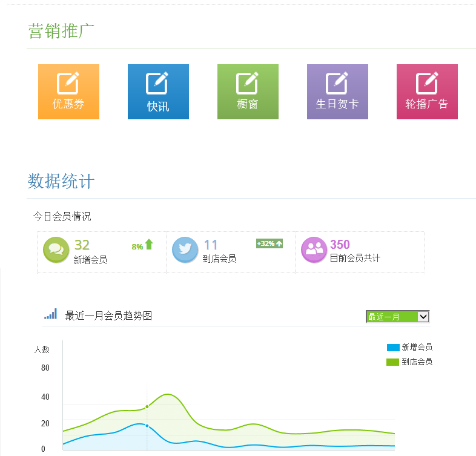This screenshot has height=456, width=476.
Task: Click the purple people 目前会员共计 icon
Action: pos(314,250)
